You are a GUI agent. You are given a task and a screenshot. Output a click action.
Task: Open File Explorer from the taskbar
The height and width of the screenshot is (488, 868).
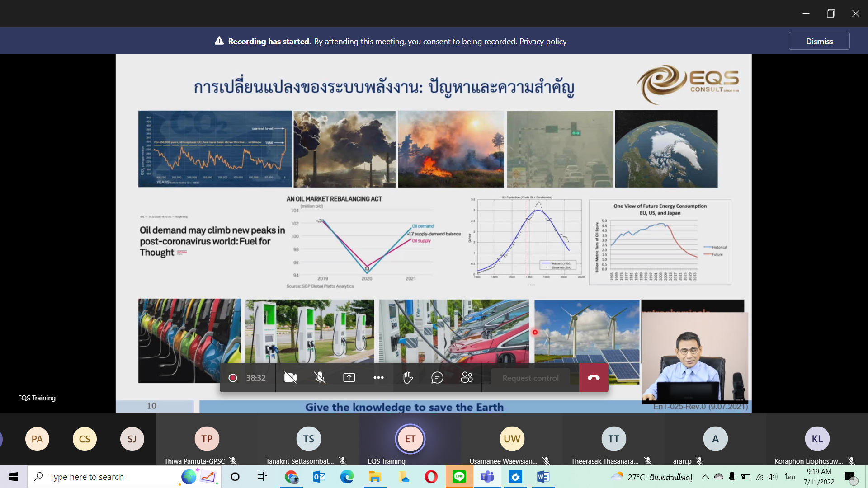pyautogui.click(x=375, y=477)
